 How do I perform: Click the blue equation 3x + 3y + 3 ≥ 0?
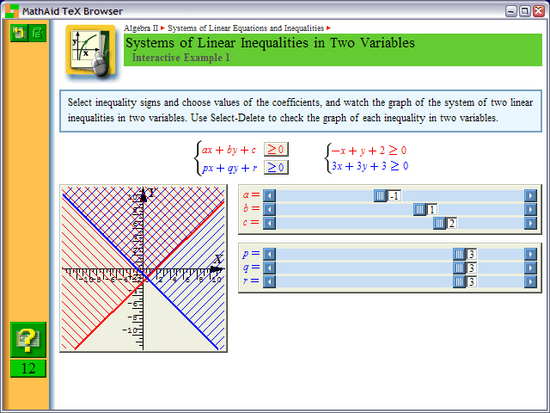tap(370, 166)
